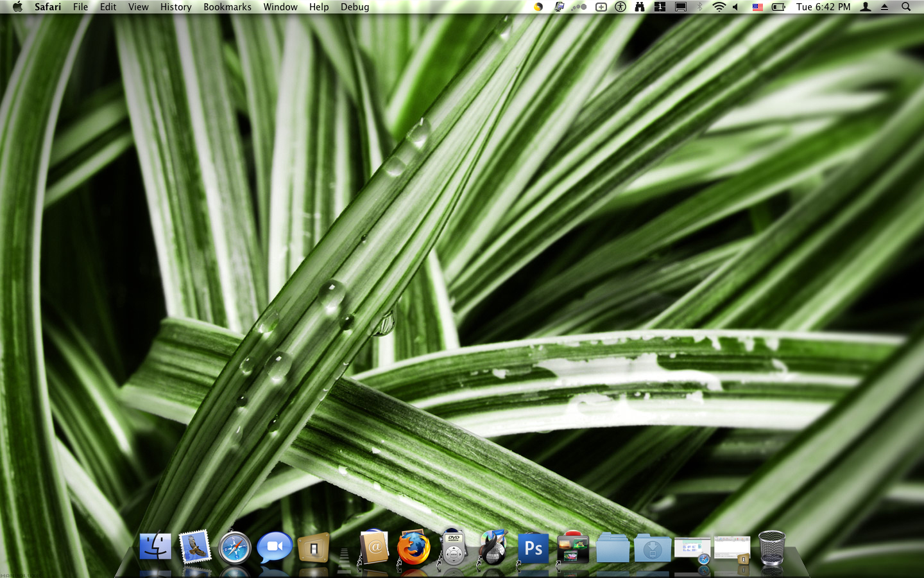Open the Window menu
Screen dimensions: 924x578
coord(280,7)
